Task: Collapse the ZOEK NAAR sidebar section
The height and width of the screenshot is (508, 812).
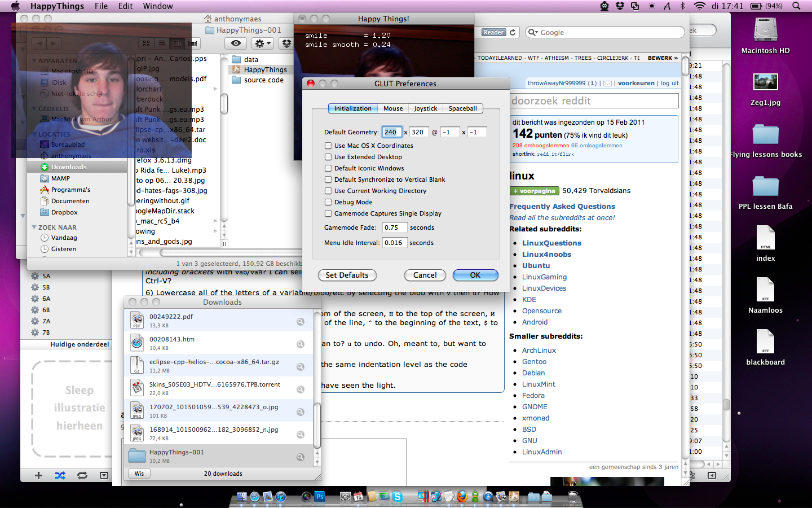Action: [x=34, y=227]
